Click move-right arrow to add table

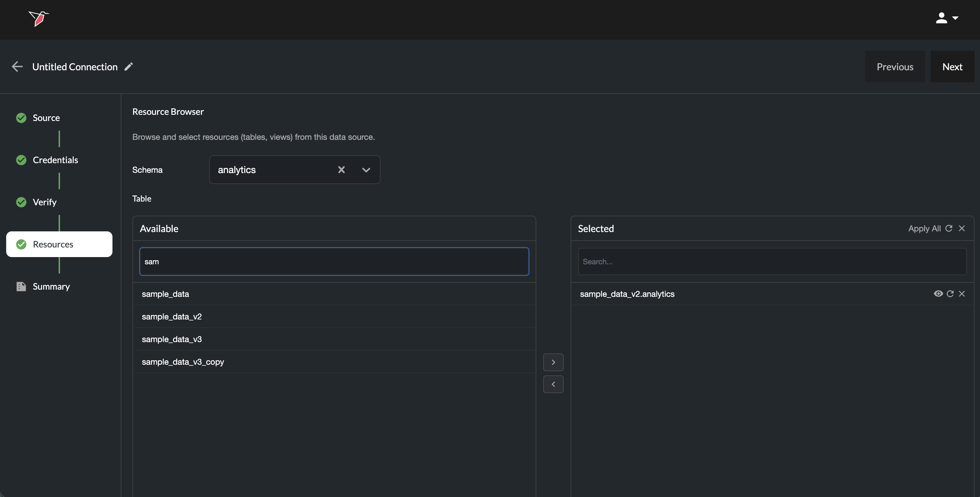coord(553,362)
